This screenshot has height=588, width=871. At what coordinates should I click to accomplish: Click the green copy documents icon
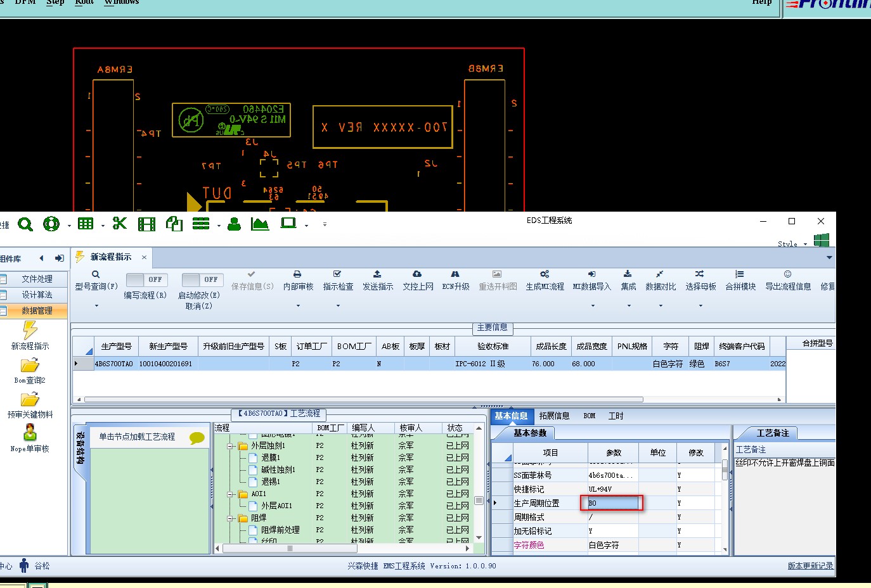click(174, 223)
